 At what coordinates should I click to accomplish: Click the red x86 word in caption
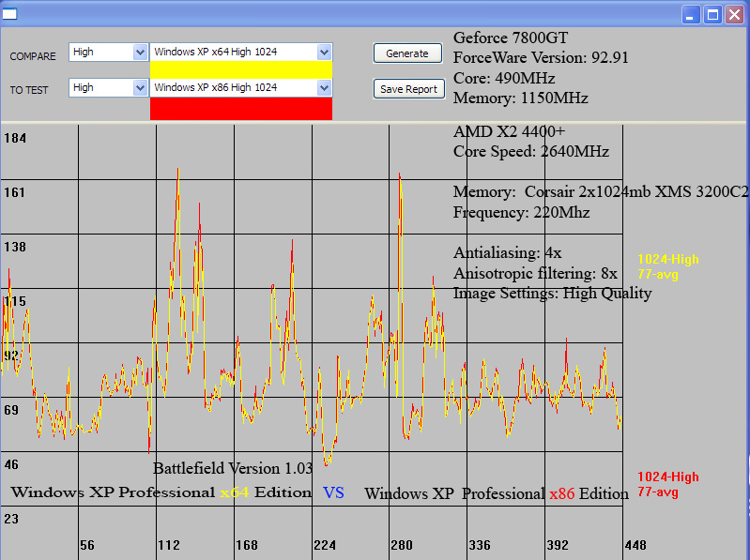coord(562,493)
